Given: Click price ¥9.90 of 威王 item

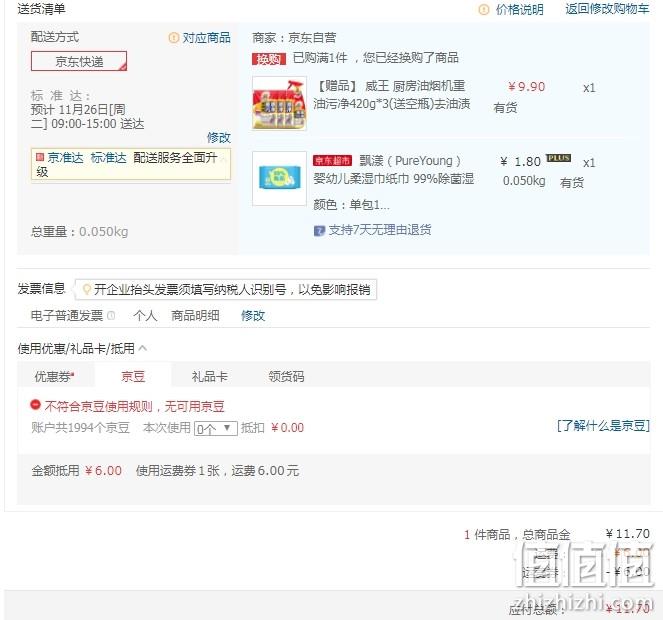Looking at the screenshot, I should [x=526, y=87].
